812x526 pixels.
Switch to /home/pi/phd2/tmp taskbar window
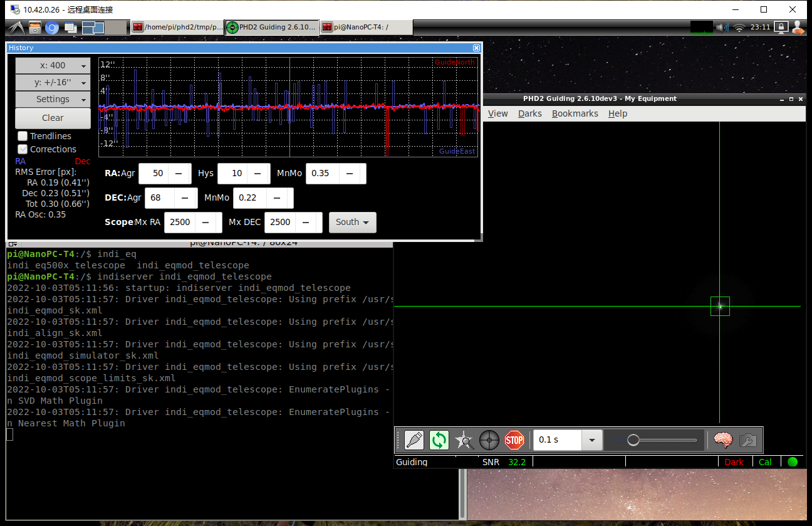(x=177, y=27)
